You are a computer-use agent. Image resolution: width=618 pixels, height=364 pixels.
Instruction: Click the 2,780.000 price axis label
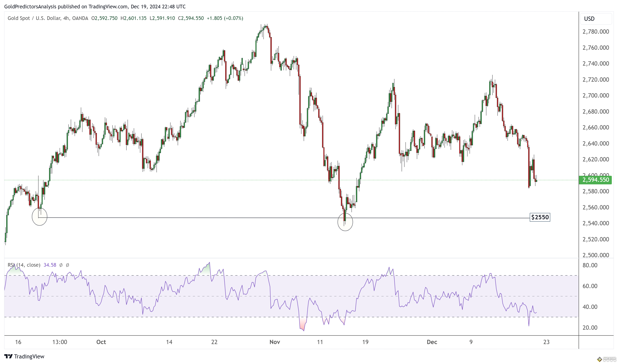point(595,32)
